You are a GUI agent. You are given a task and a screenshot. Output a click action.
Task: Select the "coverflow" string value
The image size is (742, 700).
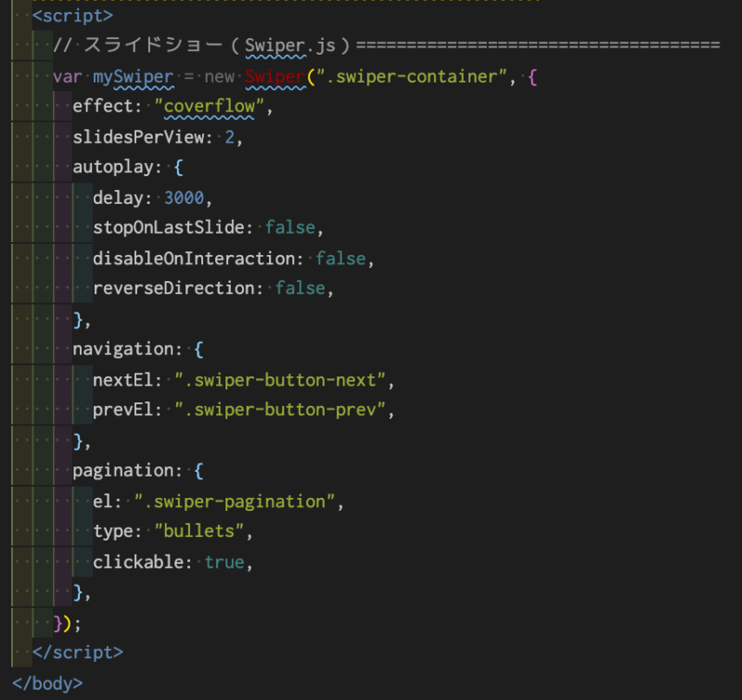(210, 107)
